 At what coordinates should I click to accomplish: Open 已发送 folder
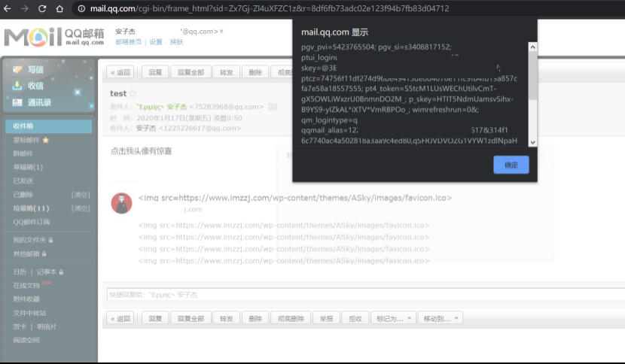coord(23,180)
